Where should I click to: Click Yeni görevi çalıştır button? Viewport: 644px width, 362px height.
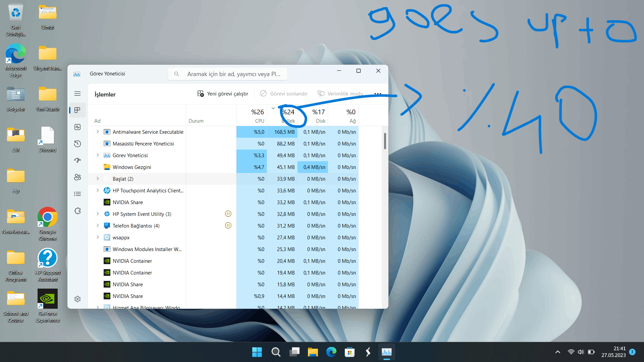[223, 94]
